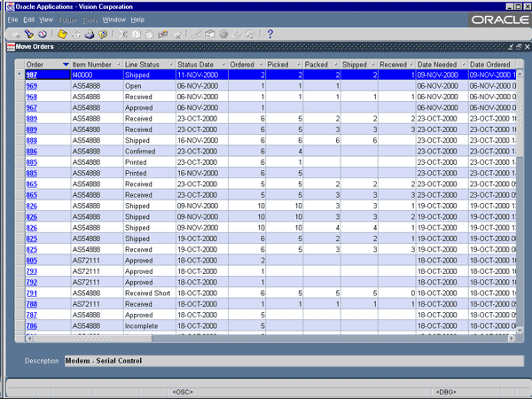Open order link 967
The width and height of the screenshot is (532, 399).
pos(32,107)
